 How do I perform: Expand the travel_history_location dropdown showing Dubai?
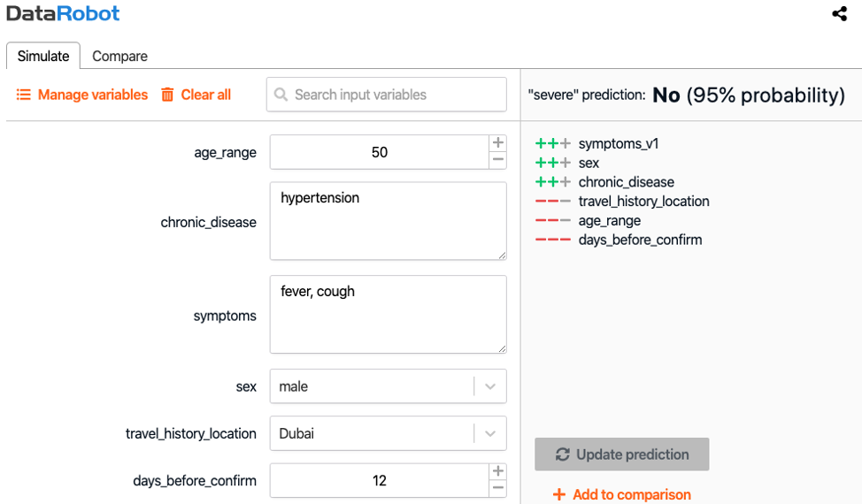pos(389,433)
